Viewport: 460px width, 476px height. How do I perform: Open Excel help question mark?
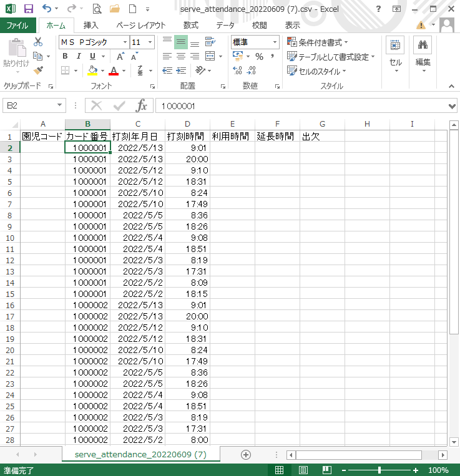[x=378, y=9]
